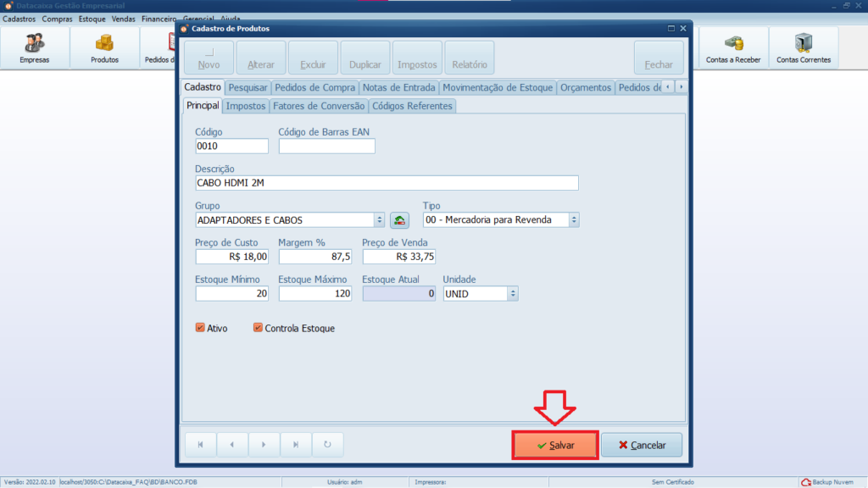Open the Empresas toolbar icon

click(35, 47)
